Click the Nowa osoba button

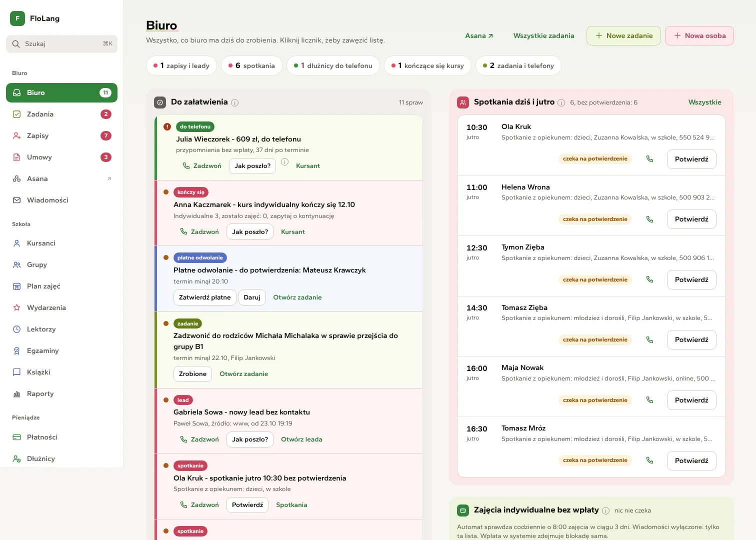(x=699, y=35)
